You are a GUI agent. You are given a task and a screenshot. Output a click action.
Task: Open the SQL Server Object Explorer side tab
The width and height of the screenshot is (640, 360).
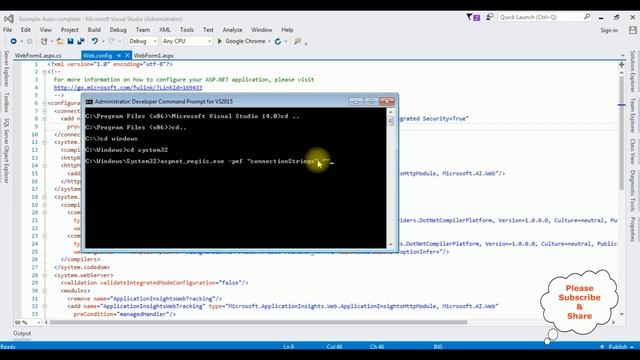(x=6, y=150)
